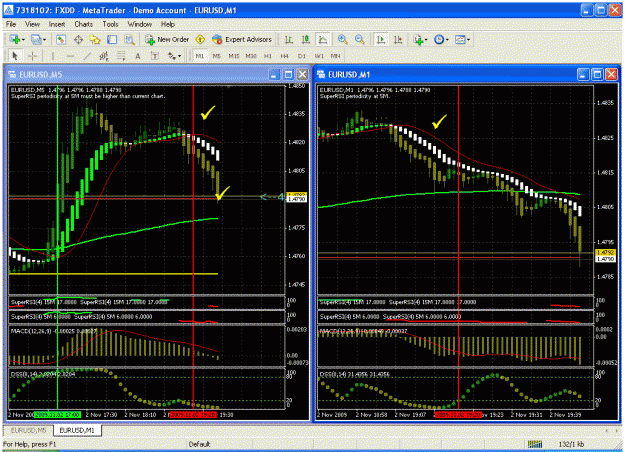Select the M1 timeframe button
This screenshot has height=452, width=625.
click(x=200, y=56)
